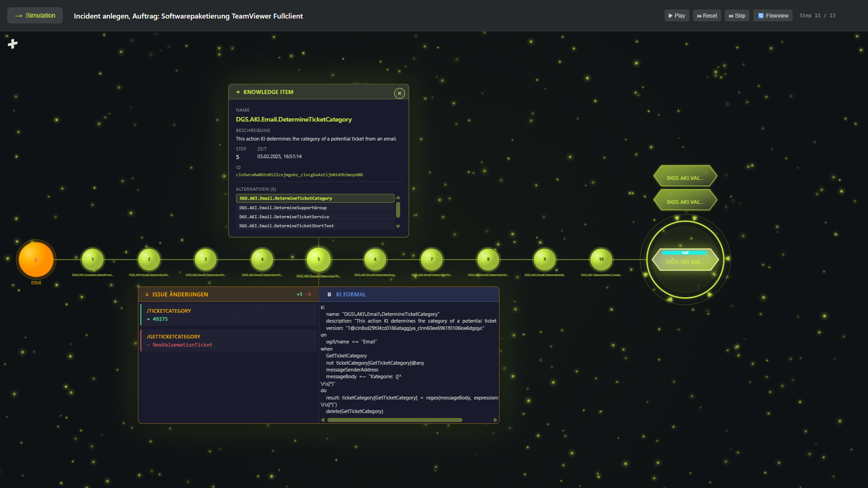This screenshot has width=868, height=488.
Task: Click the orange ISSUE start node
Action: click(x=36, y=259)
